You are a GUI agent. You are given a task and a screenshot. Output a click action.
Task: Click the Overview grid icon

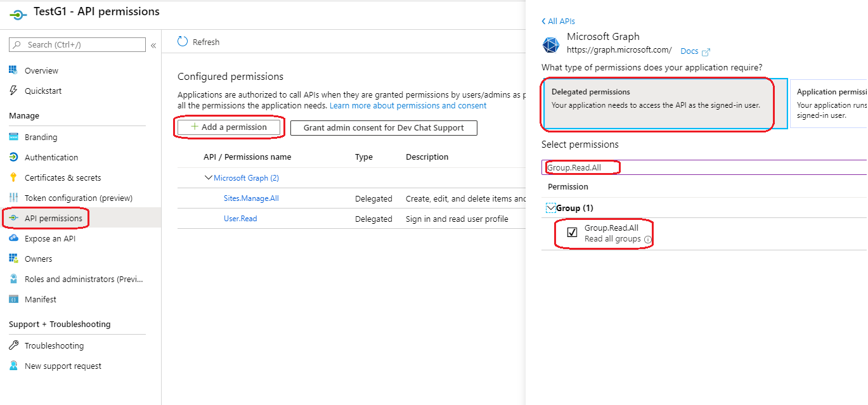13,70
